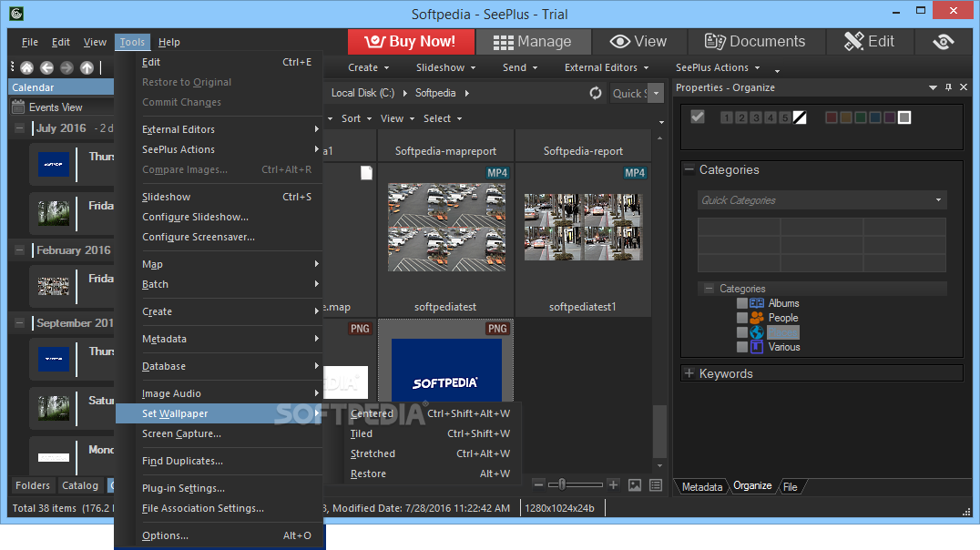980x550 pixels.
Task: Open the Documents mode
Action: tap(755, 42)
